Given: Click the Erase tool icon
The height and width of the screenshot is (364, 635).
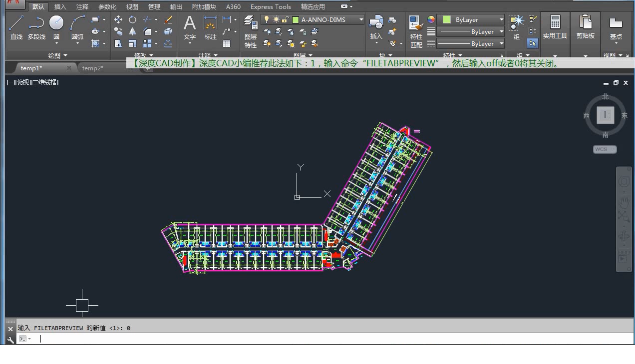Looking at the screenshot, I should click(168, 20).
